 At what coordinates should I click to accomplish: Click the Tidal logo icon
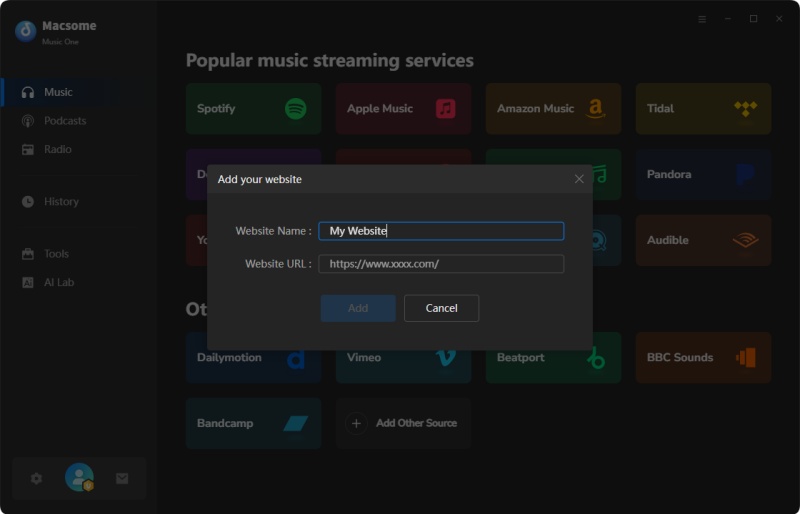745,108
